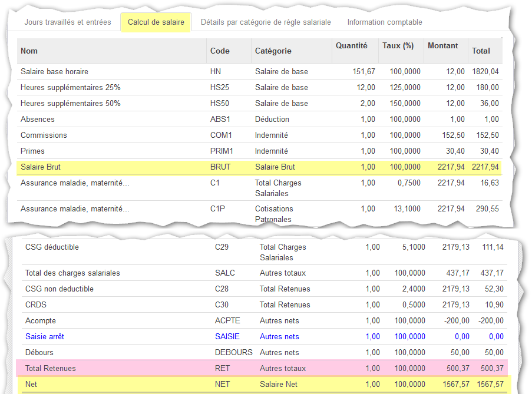Select the Primes row name
Image resolution: width=532 pixels, height=394 pixels.
coord(32,151)
